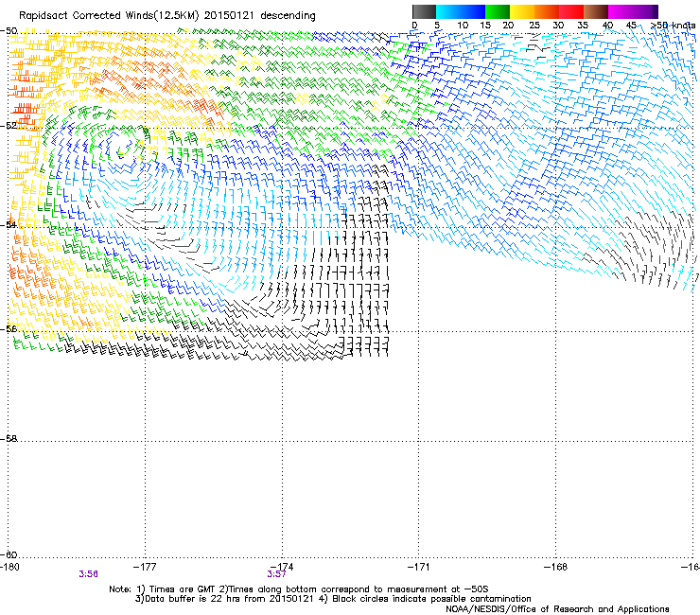
Task: Click the '-168' longitude axis label
Action: tap(556, 567)
